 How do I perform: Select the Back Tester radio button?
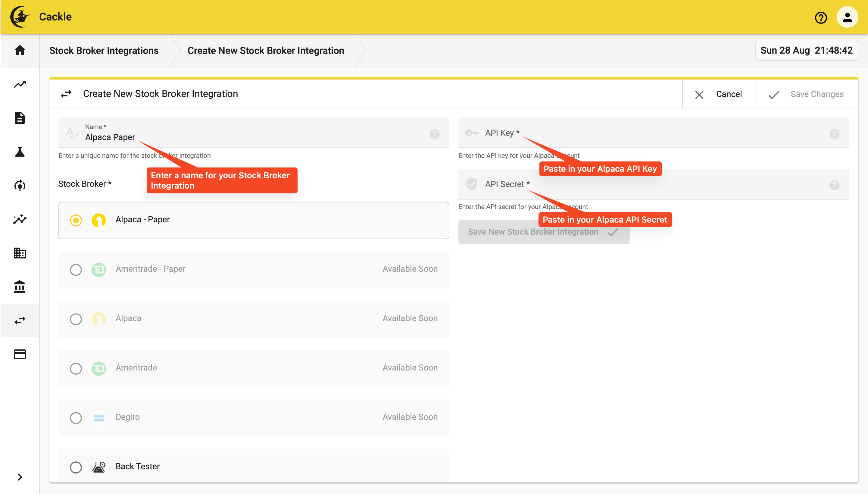(76, 467)
